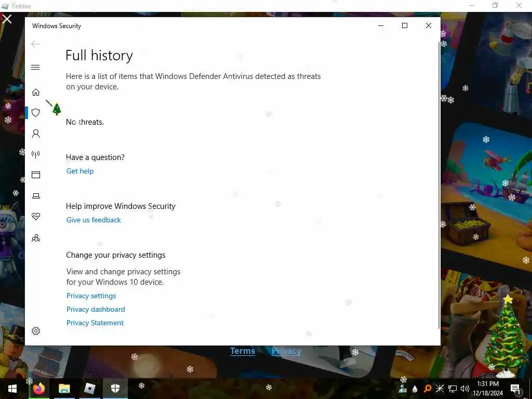Open Device performance & health heart icon
The height and width of the screenshot is (399, 532).
point(36,217)
